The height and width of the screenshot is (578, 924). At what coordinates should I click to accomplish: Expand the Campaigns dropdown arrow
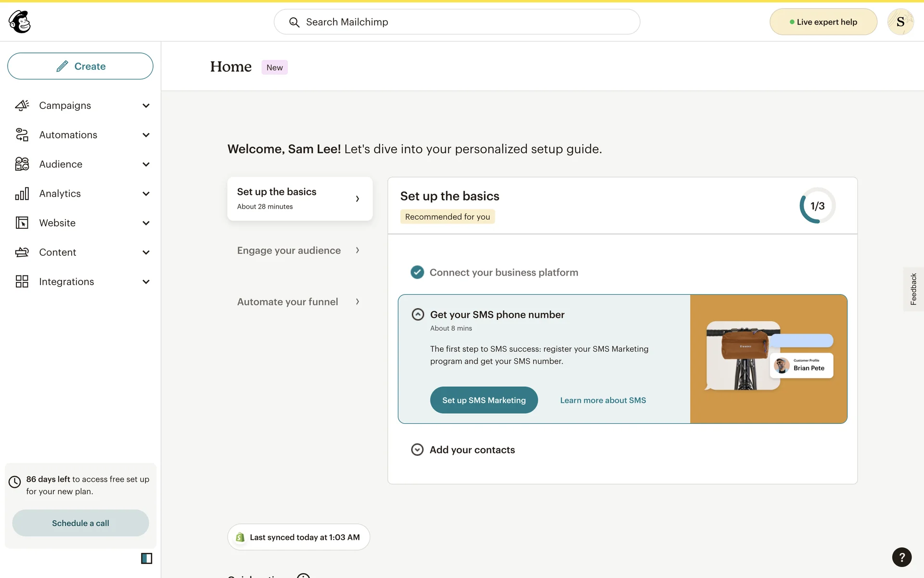(146, 105)
